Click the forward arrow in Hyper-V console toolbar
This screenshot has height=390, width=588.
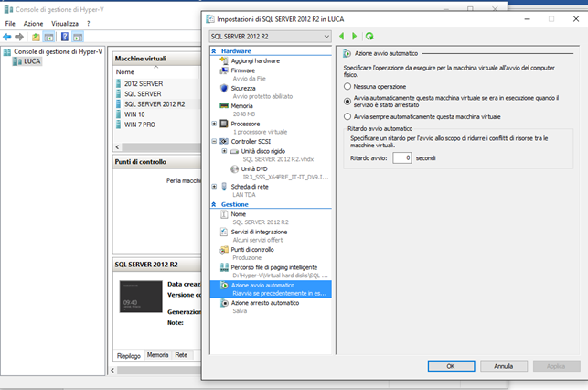[19, 37]
